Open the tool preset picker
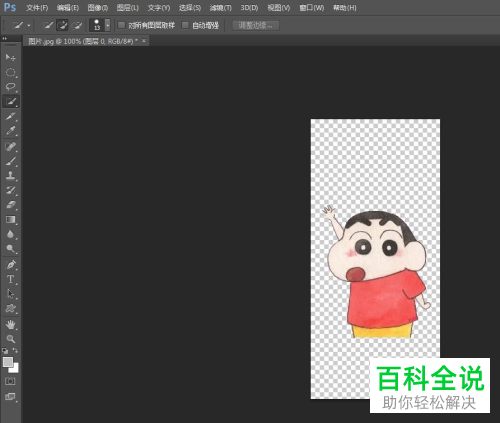 click(x=22, y=25)
